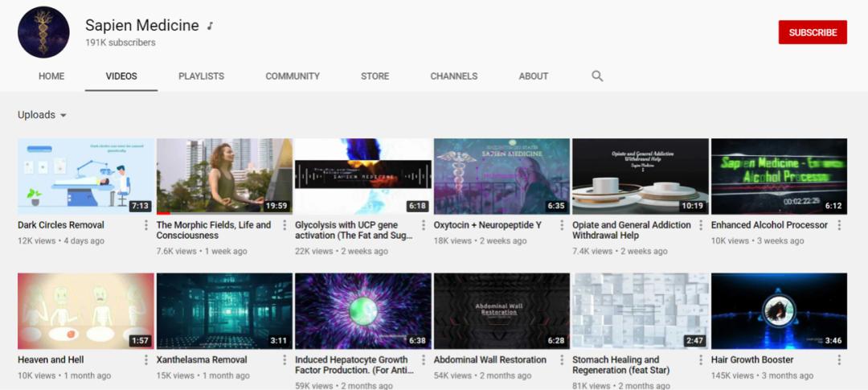Screen dimensions: 868x390
Task: Open Dark Circles Removal title link
Action: point(61,225)
